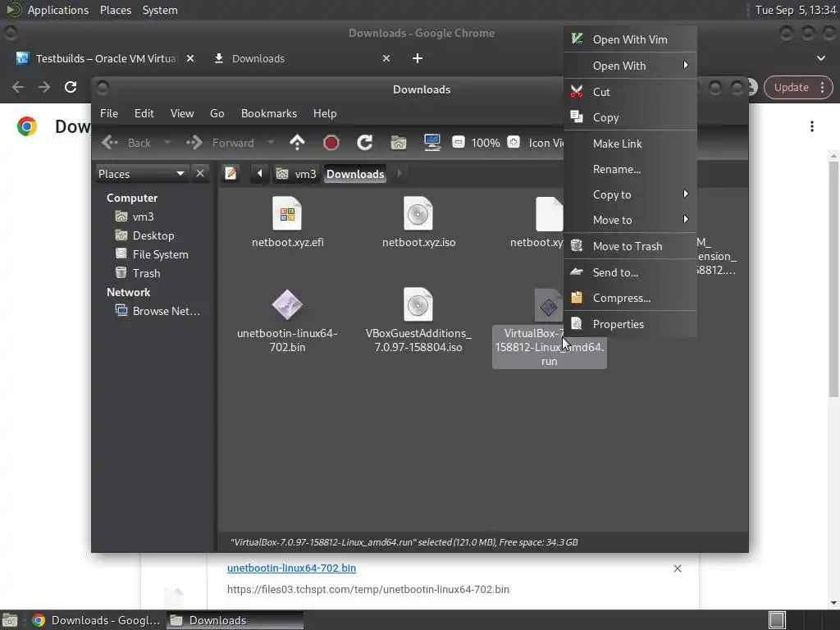The height and width of the screenshot is (630, 840).
Task: Open vm3 home in sidebar
Action: pos(135,217)
